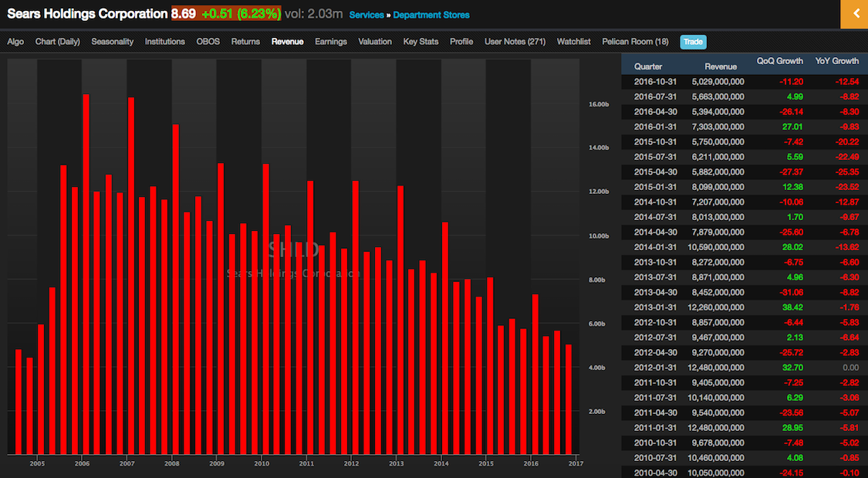Viewport: 868px width, 478px height.
Task: Select the OBOS tab
Action: pos(208,42)
